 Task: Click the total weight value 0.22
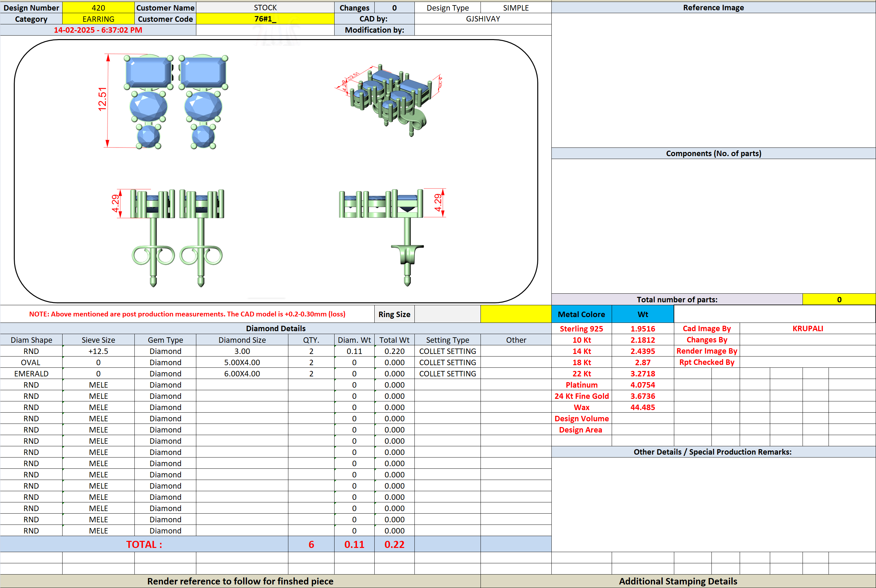[x=394, y=544]
